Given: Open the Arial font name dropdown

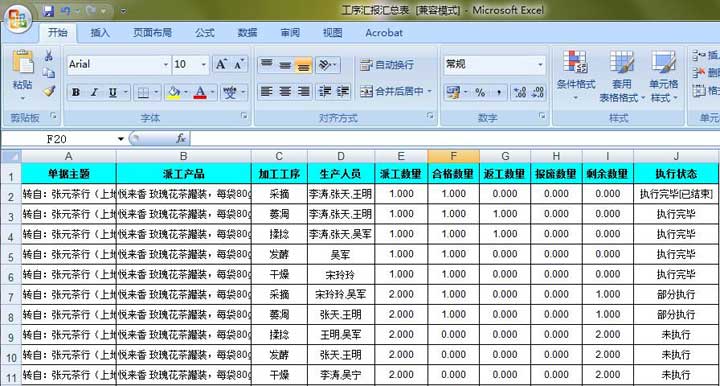Looking at the screenshot, I should 166,65.
